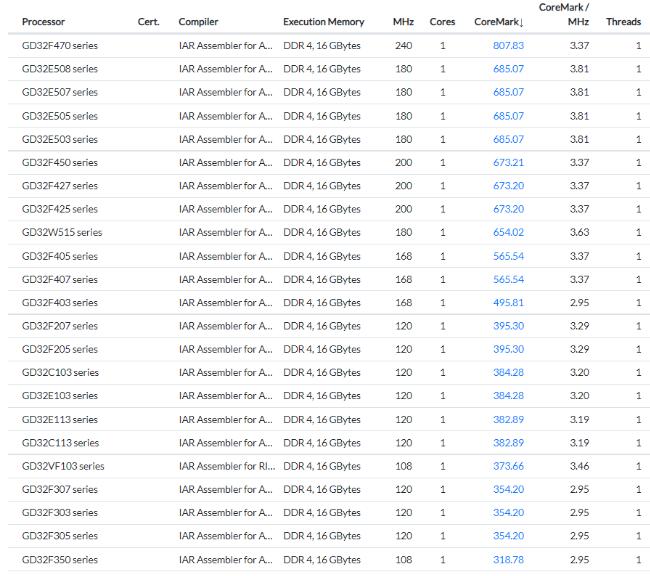The width and height of the screenshot is (650, 576).
Task: Sort by MHz column header
Action: point(403,22)
